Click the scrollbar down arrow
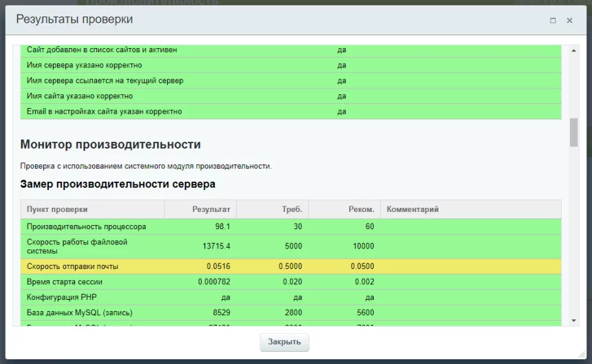This screenshot has width=592, height=364. coord(574,320)
